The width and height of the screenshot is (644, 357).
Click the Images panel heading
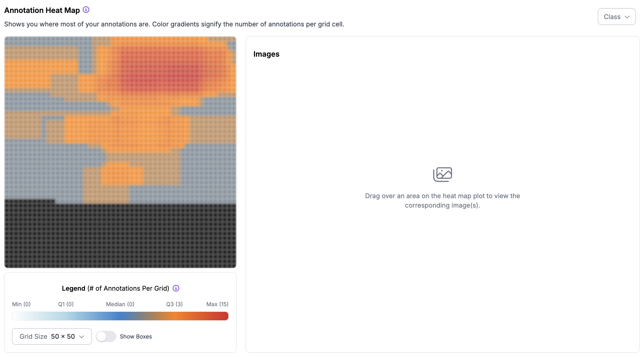coord(266,54)
